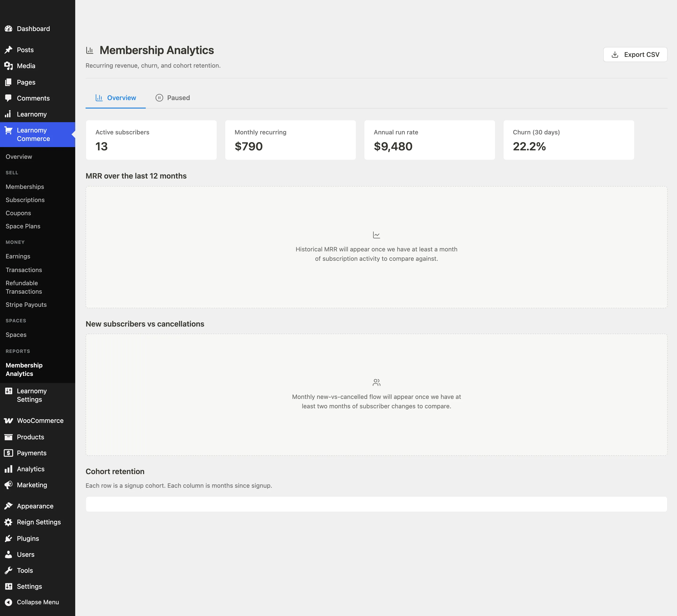The image size is (677, 616).
Task: Click the 'MRR over the last 12 months' heading
Action: point(136,176)
